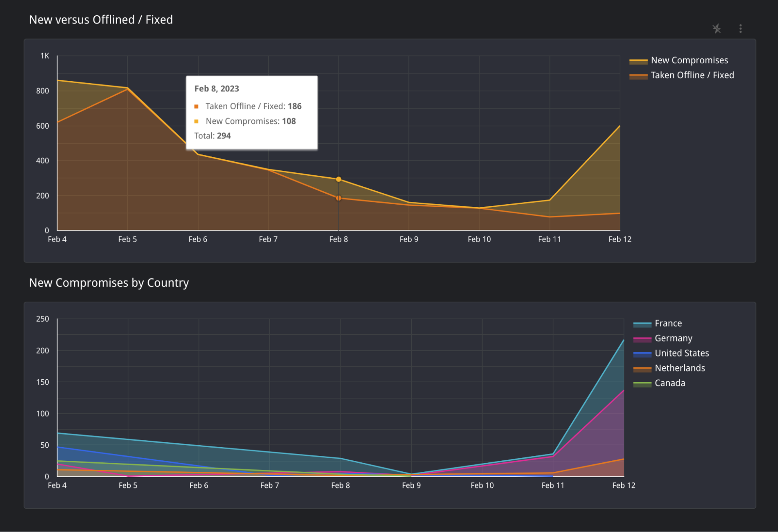Click the crossed-out lightning bolt icon

click(x=717, y=29)
